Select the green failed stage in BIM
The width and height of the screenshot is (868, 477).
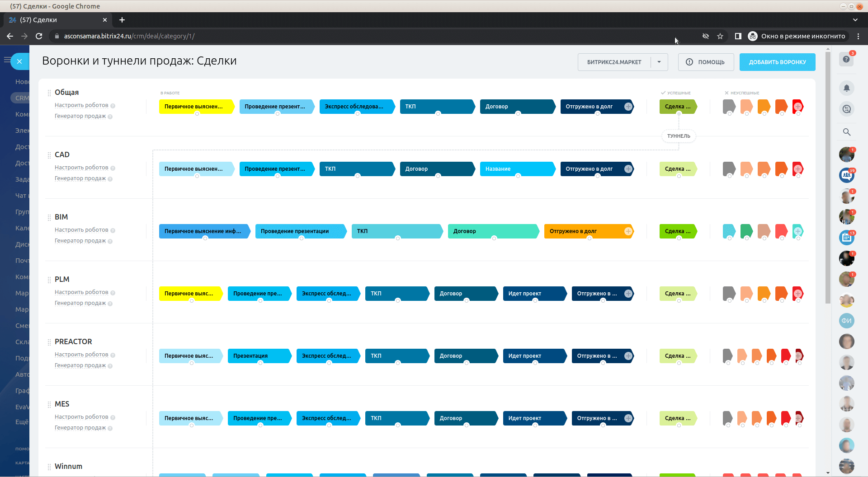pos(746,231)
